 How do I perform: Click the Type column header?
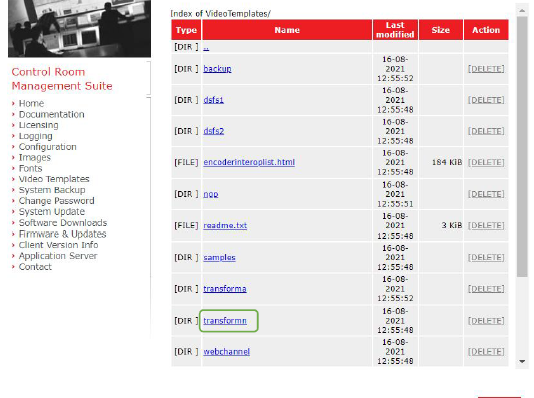tap(186, 30)
